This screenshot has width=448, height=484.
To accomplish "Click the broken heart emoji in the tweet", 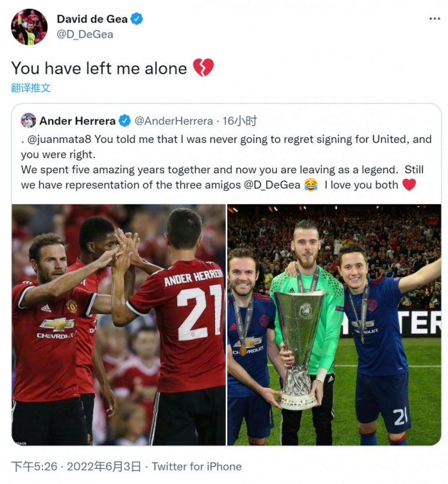I will click(203, 68).
